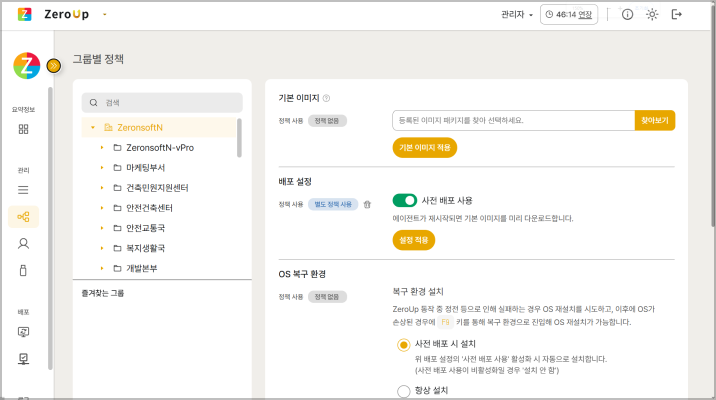Open the 관리자 account dropdown
Viewport: 716px width, 400px height.
[517, 15]
